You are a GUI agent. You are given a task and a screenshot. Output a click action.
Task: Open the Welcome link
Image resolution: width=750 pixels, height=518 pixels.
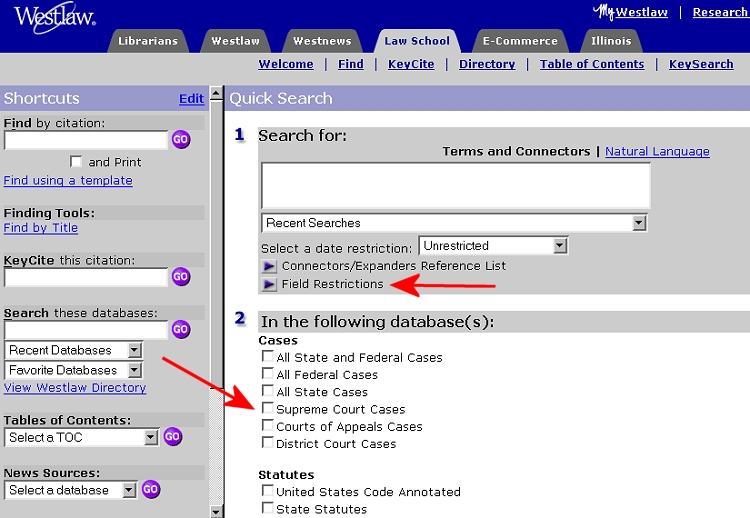tap(286, 64)
